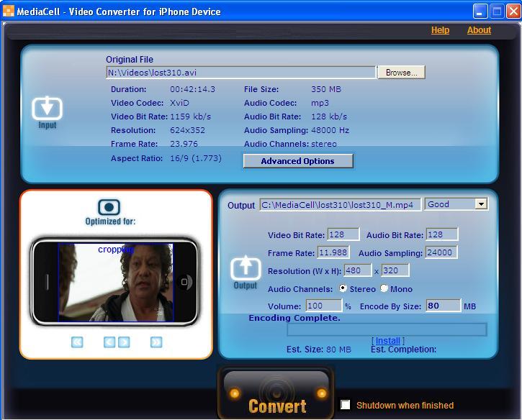The width and height of the screenshot is (522, 420).
Task: Click the iPhone preview video frame
Action: click(x=116, y=283)
